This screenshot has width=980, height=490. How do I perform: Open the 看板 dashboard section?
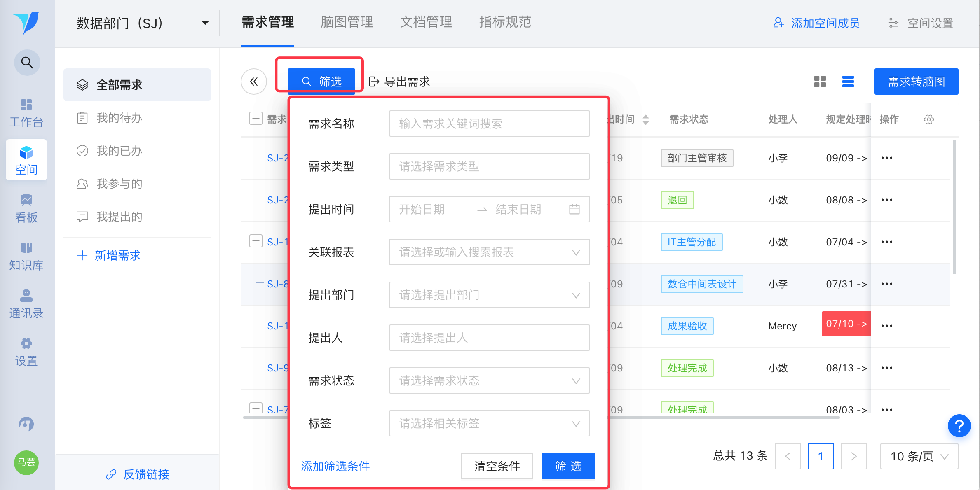26,209
